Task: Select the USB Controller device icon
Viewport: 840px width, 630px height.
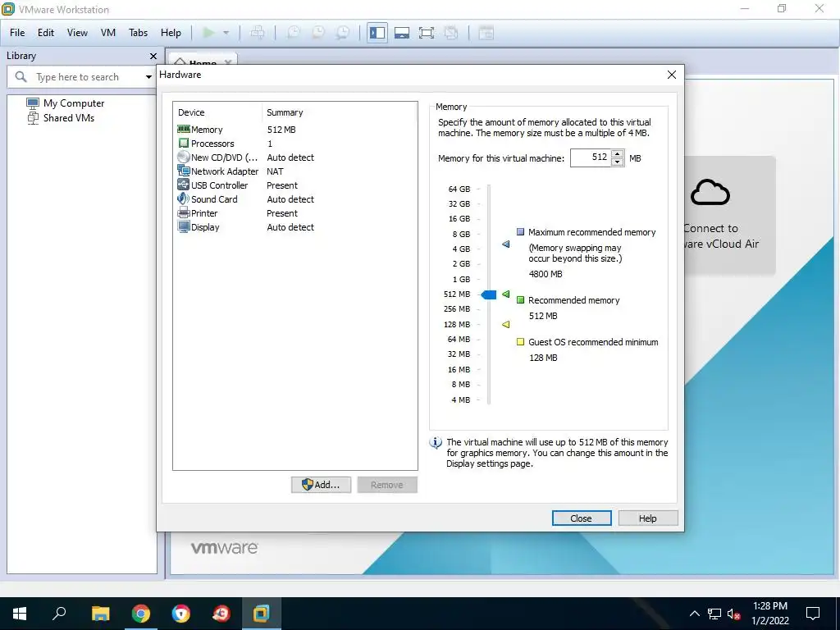Action: (184, 185)
